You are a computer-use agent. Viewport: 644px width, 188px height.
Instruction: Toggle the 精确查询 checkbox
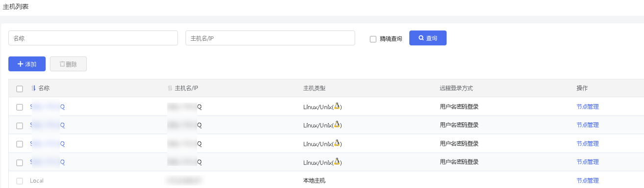click(x=373, y=39)
